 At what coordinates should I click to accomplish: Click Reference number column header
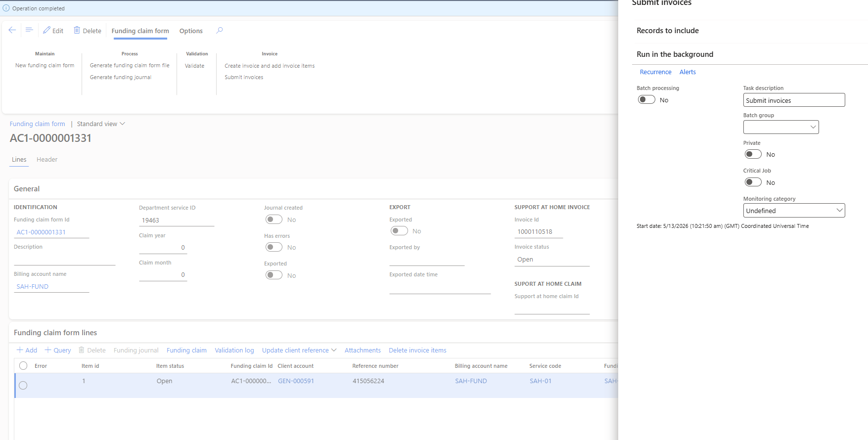375,366
